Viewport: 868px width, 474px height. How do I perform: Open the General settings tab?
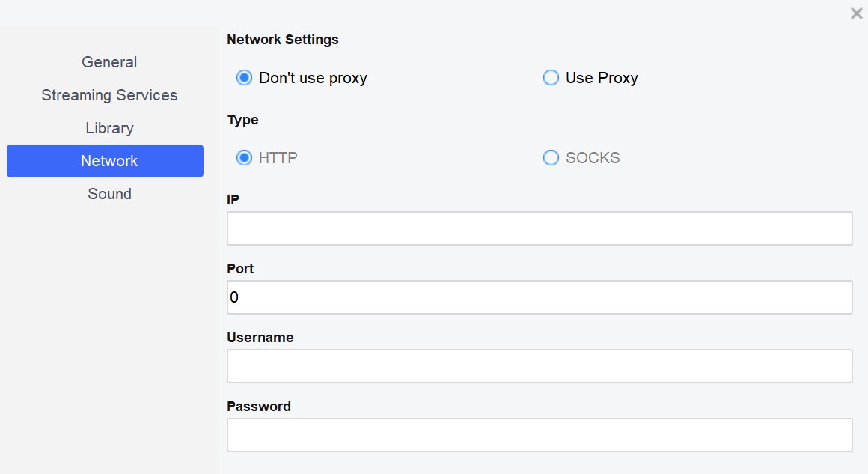[109, 62]
